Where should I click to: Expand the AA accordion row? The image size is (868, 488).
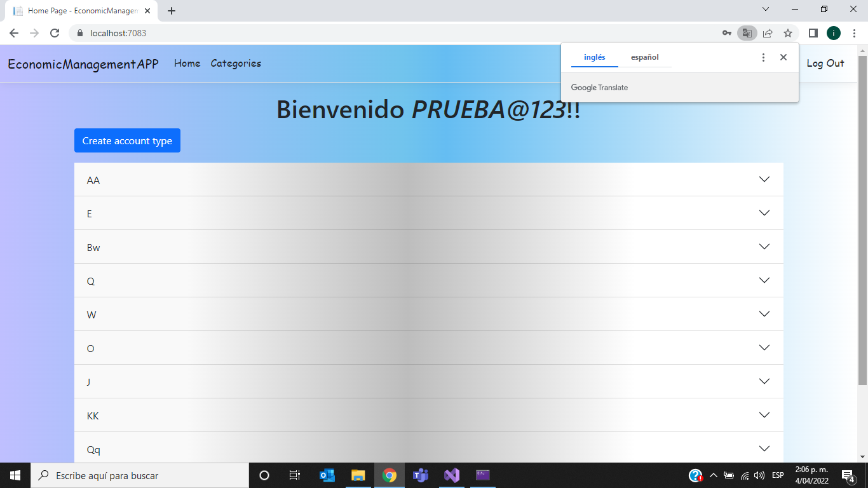[x=429, y=180]
